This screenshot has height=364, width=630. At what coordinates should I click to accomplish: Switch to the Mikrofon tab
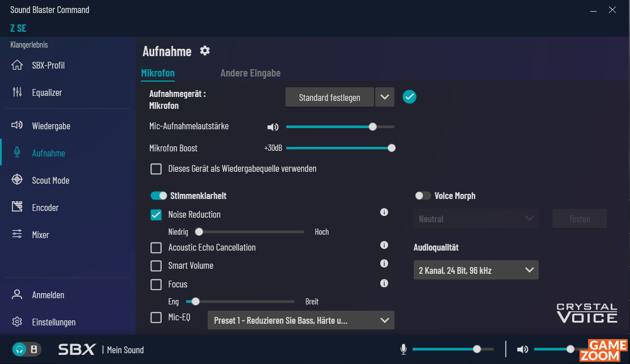[x=158, y=73]
